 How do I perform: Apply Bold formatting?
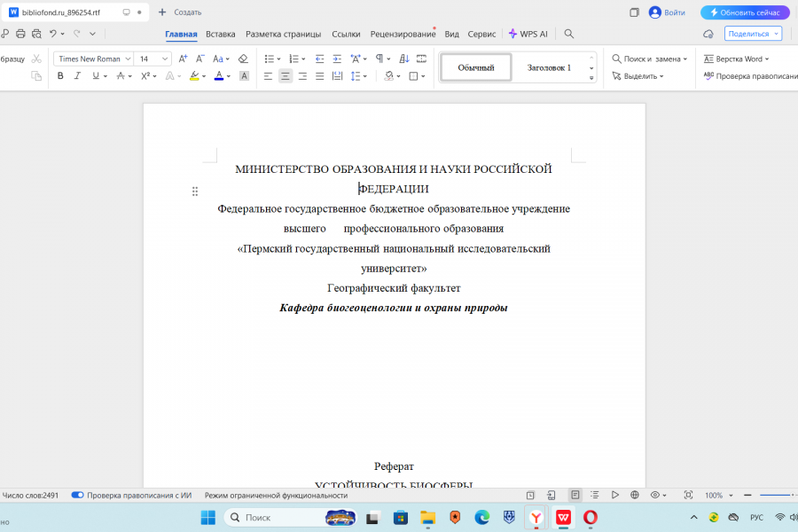(60, 76)
